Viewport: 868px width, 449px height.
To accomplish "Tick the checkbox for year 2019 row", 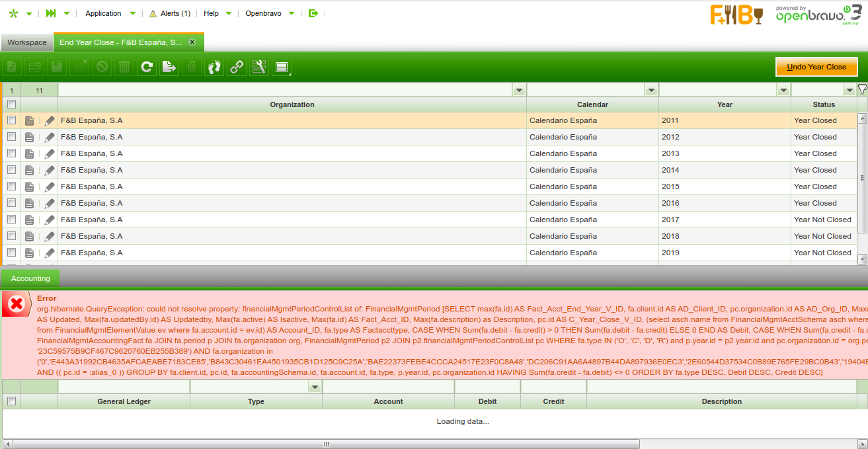I will point(11,253).
